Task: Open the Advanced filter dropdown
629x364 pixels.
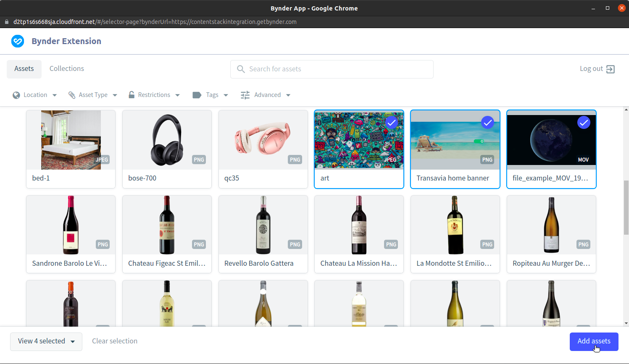Action: [266, 95]
